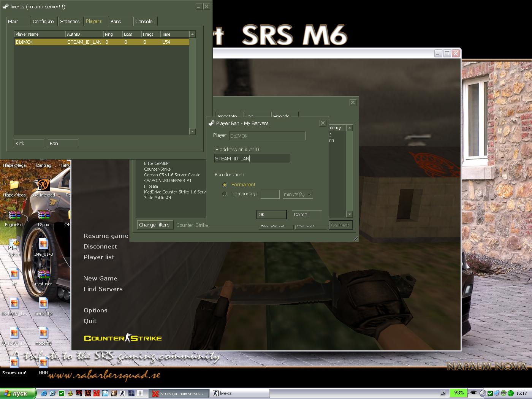Open Options in the game menu
The width and height of the screenshot is (532, 399).
[95, 310]
